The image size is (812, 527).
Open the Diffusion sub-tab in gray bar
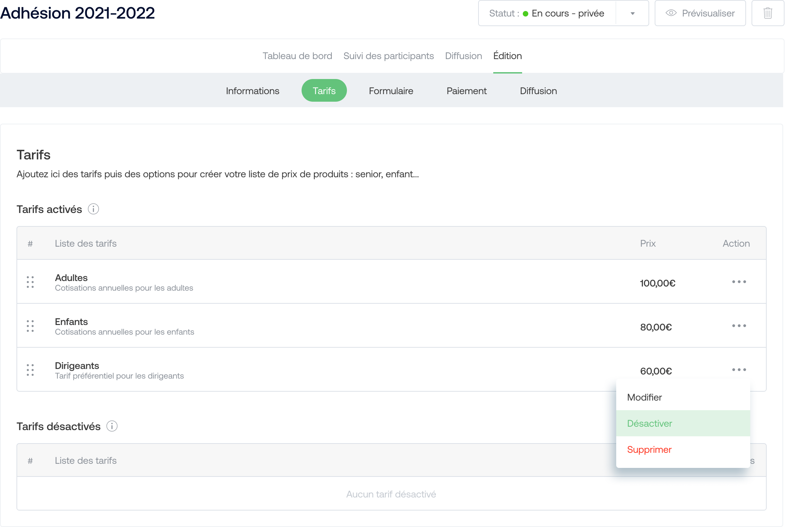[538, 91]
